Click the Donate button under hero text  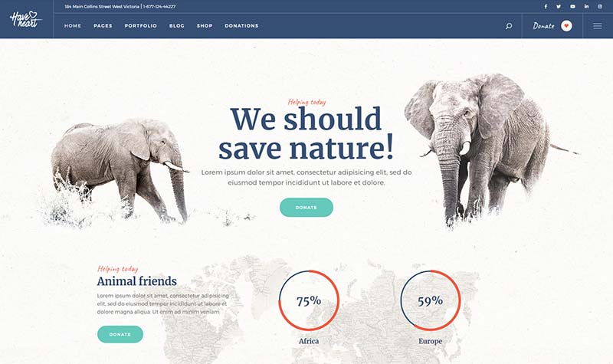[x=306, y=207]
